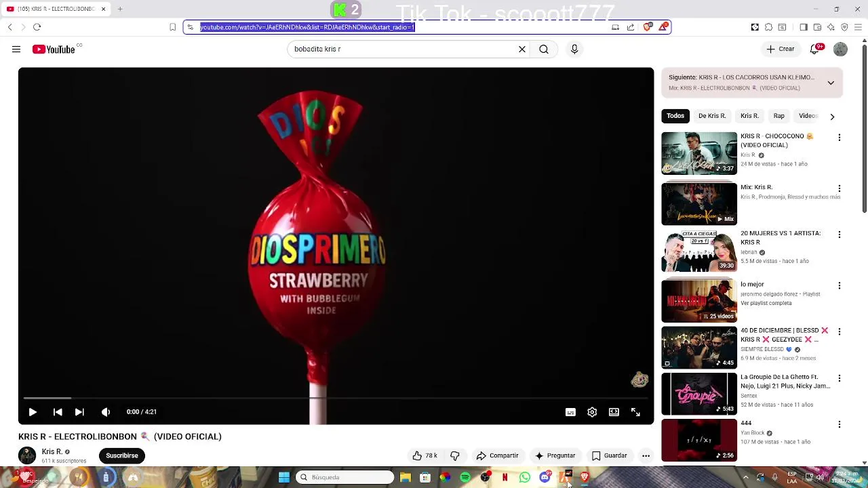Open Kris R. channel avatar

tap(27, 455)
